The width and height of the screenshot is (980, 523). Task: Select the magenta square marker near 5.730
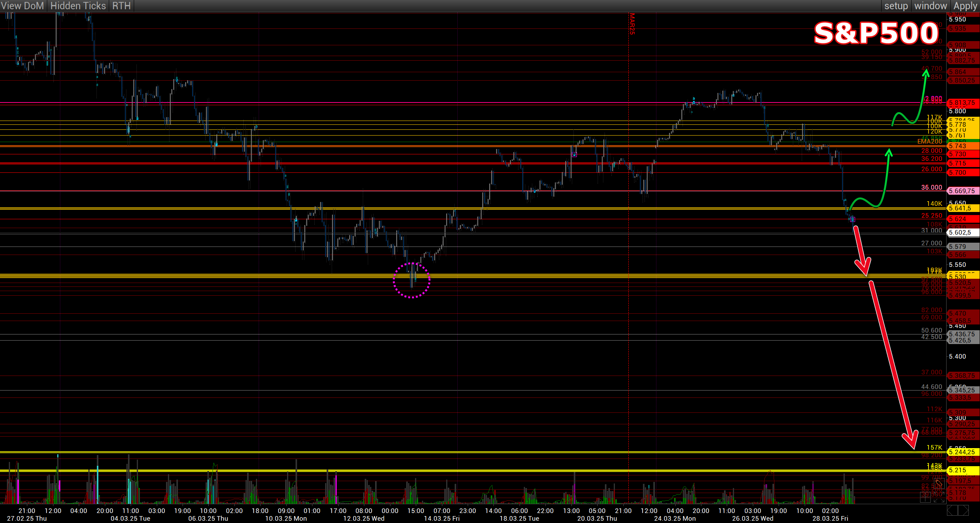[x=574, y=155]
